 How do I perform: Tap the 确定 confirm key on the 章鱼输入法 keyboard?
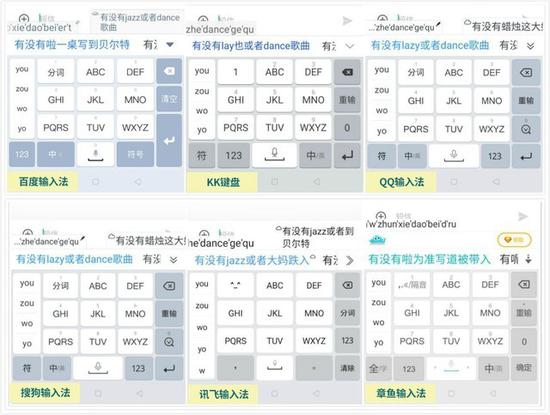pyautogui.click(x=524, y=368)
